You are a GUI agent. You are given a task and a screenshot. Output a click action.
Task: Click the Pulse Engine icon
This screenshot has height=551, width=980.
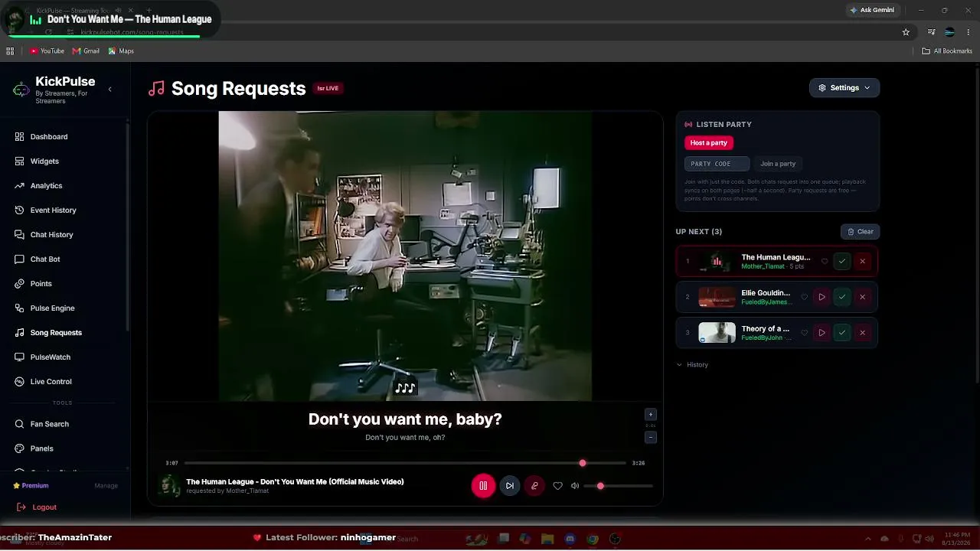(x=19, y=308)
